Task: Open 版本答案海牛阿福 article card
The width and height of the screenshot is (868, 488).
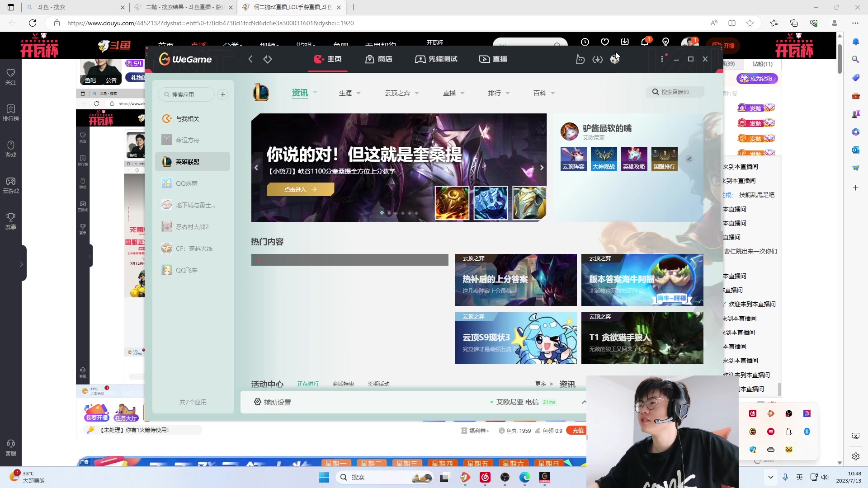Action: pyautogui.click(x=642, y=280)
